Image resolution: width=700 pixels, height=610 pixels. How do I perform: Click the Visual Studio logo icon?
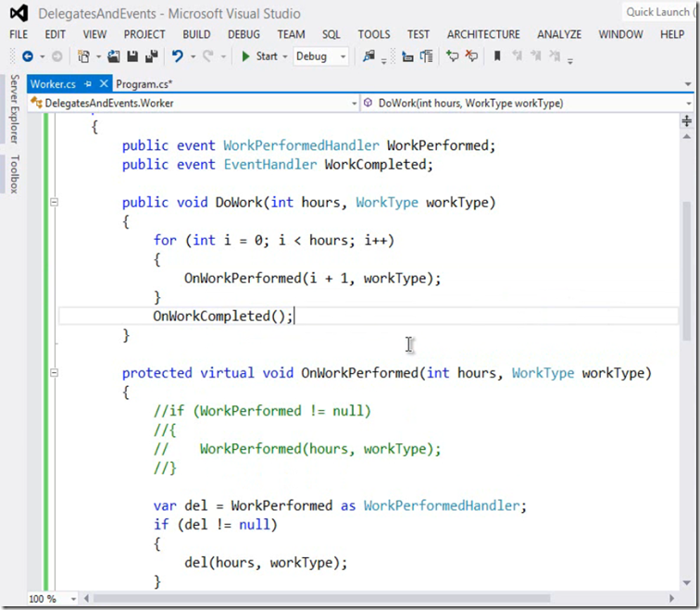pyautogui.click(x=19, y=13)
